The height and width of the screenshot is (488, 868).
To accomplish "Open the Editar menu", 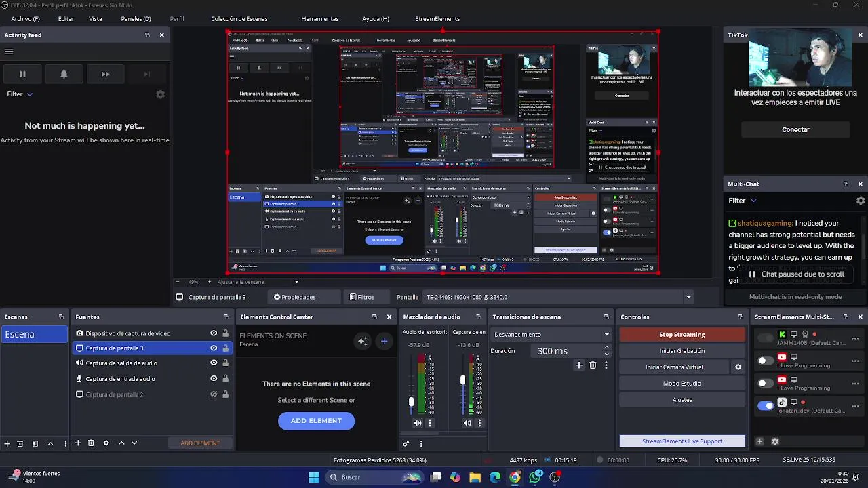I will (x=66, y=19).
